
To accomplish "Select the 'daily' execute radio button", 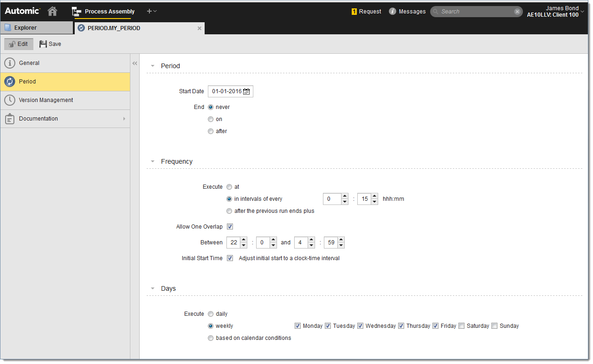I will [211, 314].
